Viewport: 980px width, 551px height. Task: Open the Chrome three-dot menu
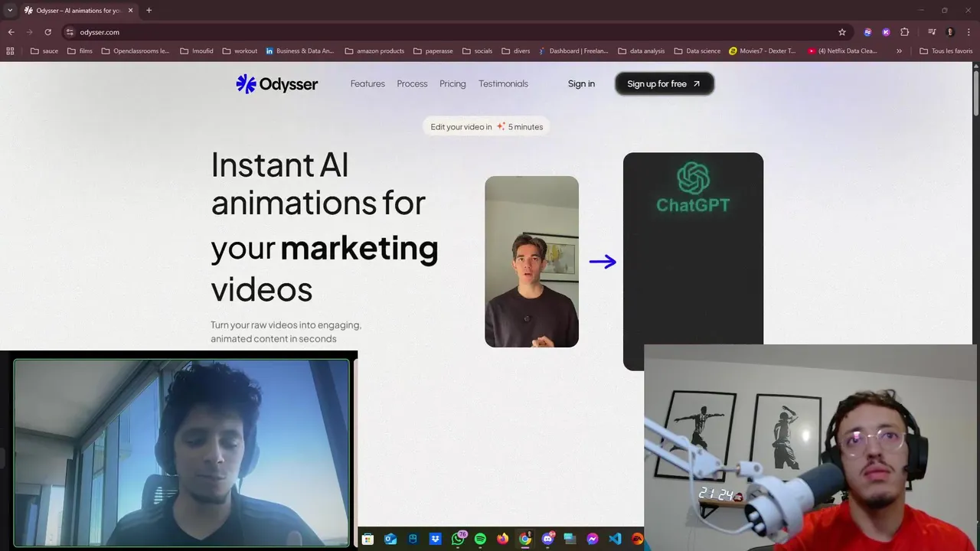tap(968, 32)
